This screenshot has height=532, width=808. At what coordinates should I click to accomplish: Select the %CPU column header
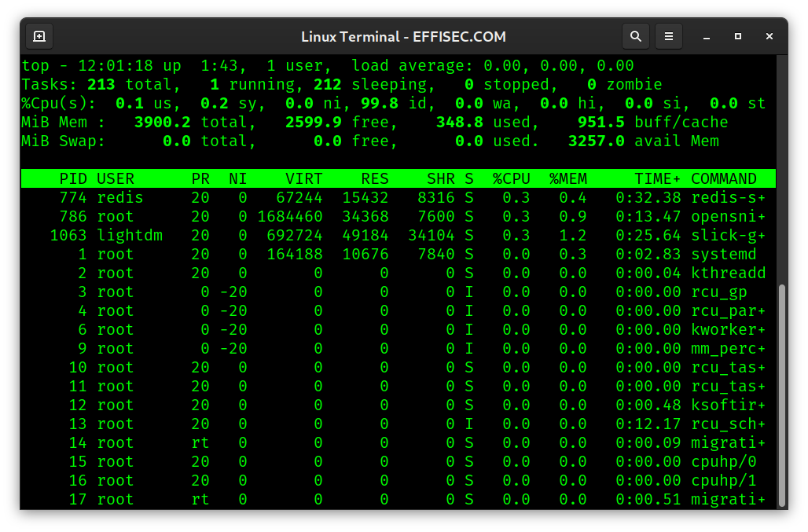512,178
